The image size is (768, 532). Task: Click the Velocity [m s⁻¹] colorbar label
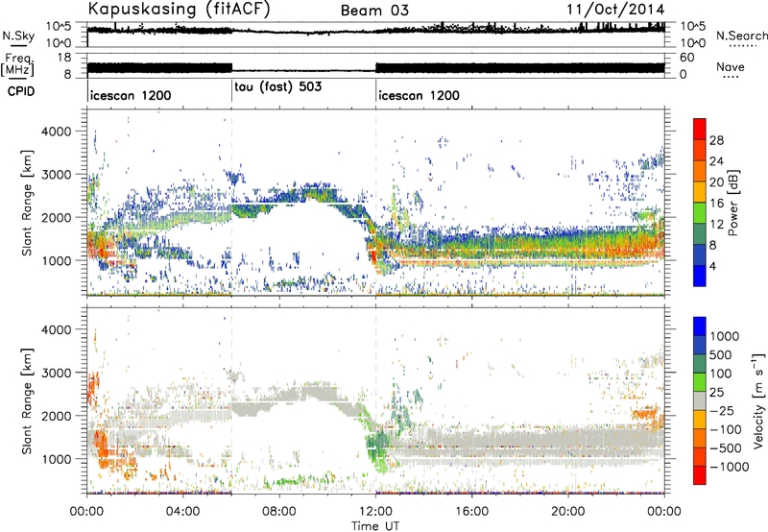click(758, 400)
